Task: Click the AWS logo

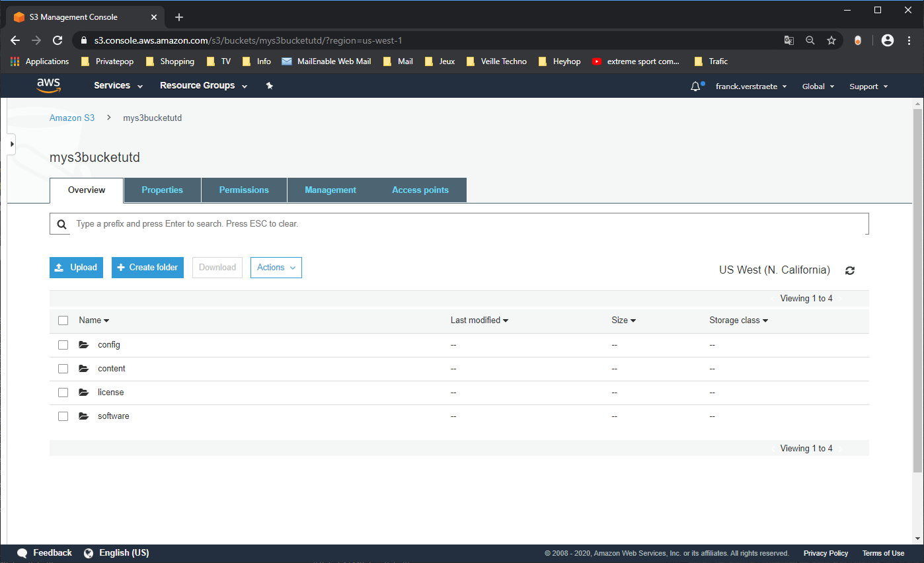Action: (48, 86)
